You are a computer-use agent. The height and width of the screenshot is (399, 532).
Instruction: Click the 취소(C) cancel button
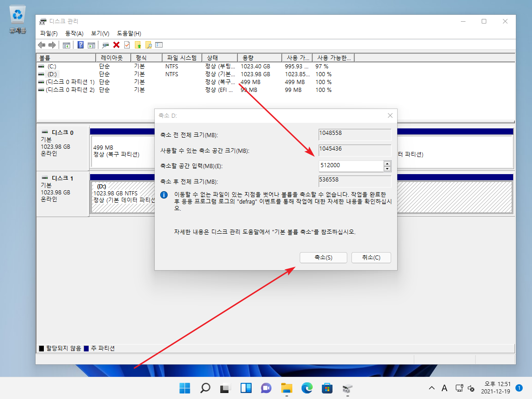point(371,258)
